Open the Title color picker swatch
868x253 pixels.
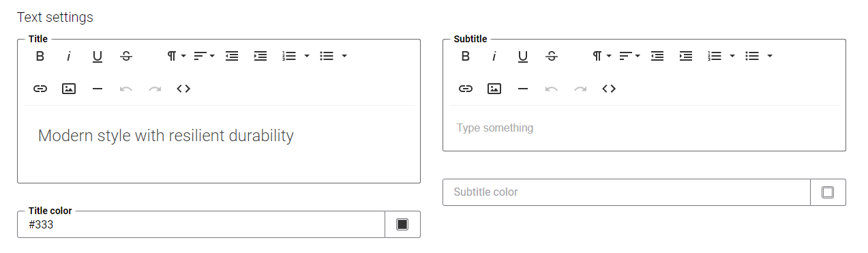point(402,224)
